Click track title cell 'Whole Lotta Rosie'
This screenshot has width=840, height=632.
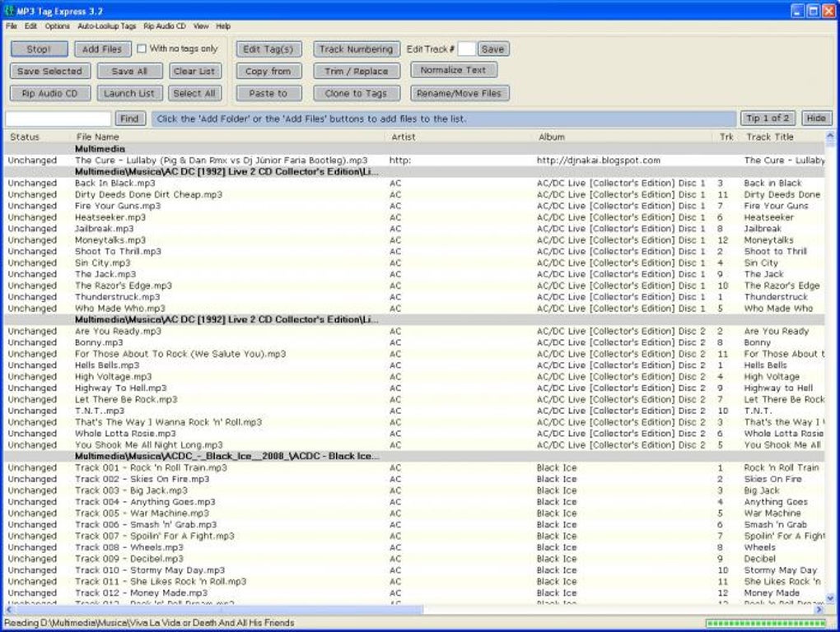point(784,434)
